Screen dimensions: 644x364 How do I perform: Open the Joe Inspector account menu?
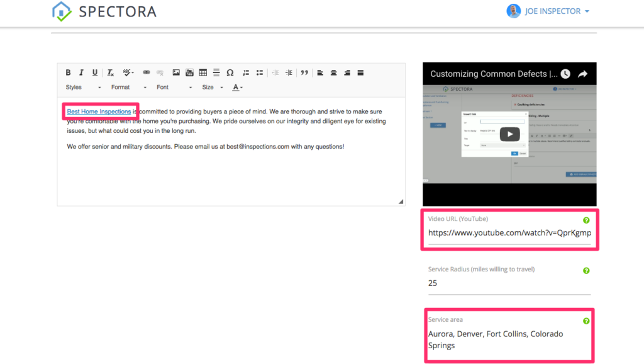552,11
